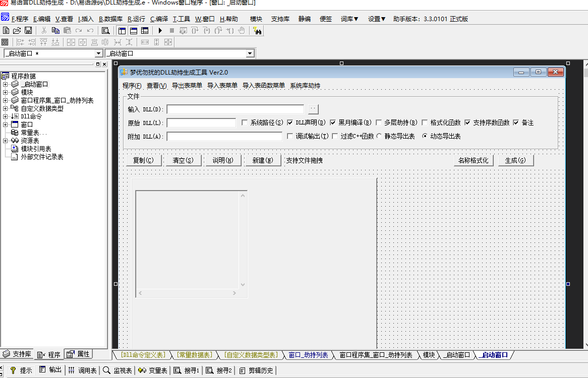Click the 生成(G) button
Viewport: 588px width, 378px height.
515,160
